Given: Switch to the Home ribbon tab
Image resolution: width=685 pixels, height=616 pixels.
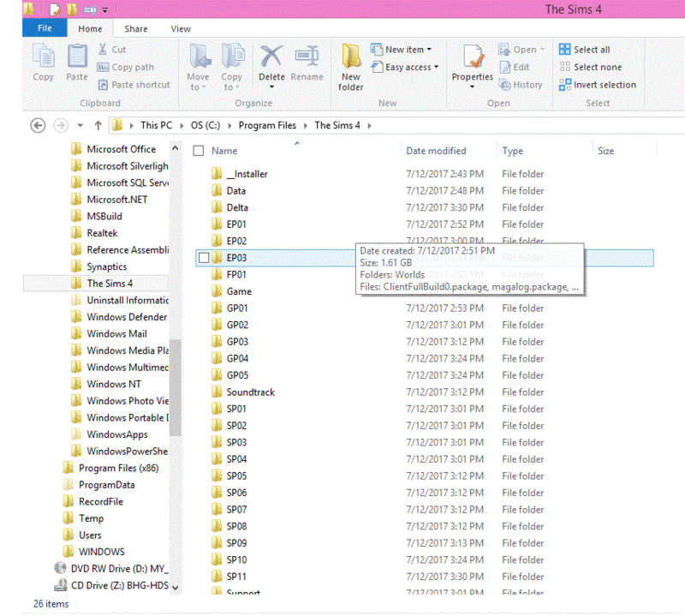Looking at the screenshot, I should 90,29.
